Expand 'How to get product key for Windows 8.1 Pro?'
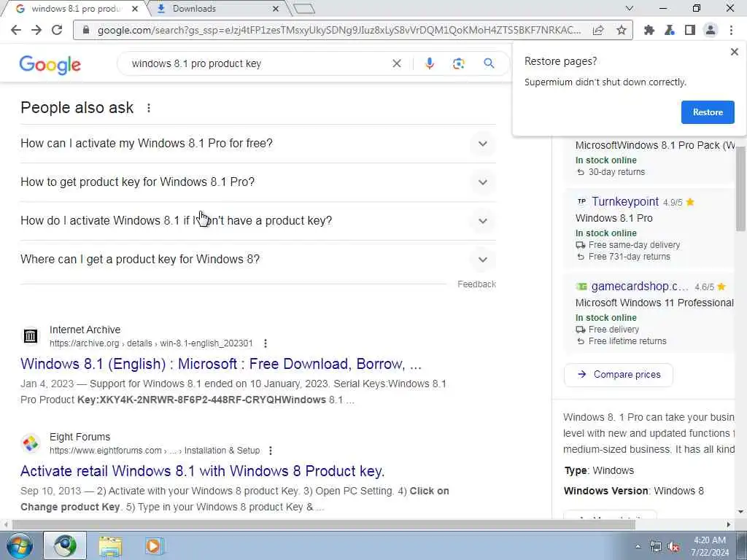 (258, 182)
